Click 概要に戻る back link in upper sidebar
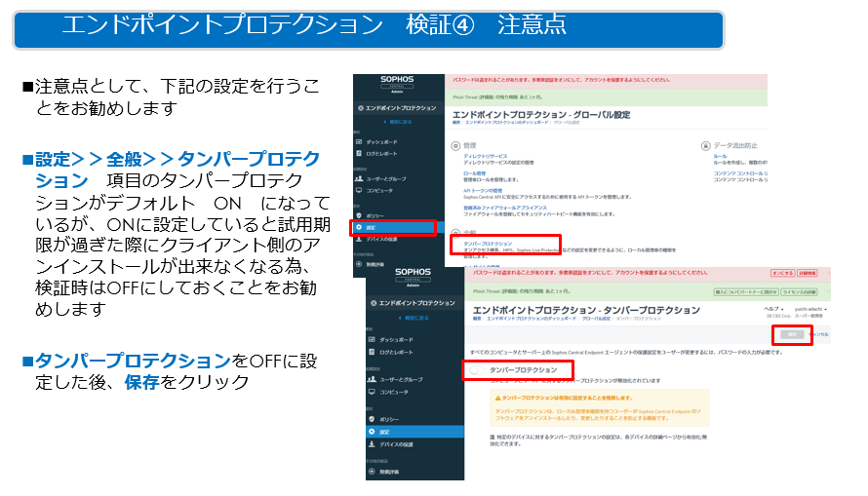 coord(398,122)
